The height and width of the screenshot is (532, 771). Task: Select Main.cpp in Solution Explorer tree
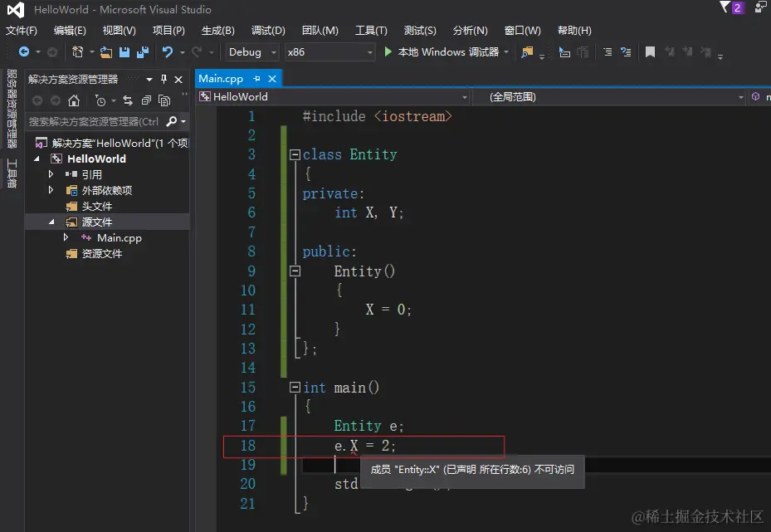119,237
